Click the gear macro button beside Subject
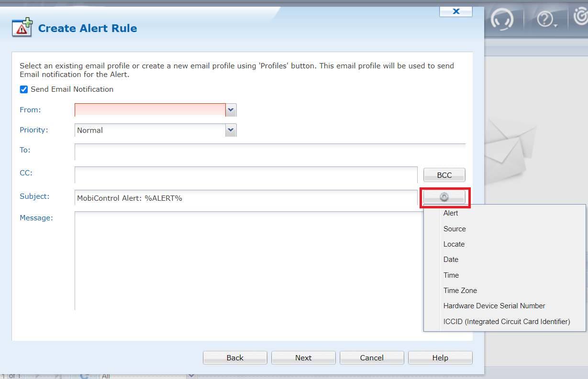The height and width of the screenshot is (379, 588). point(444,197)
